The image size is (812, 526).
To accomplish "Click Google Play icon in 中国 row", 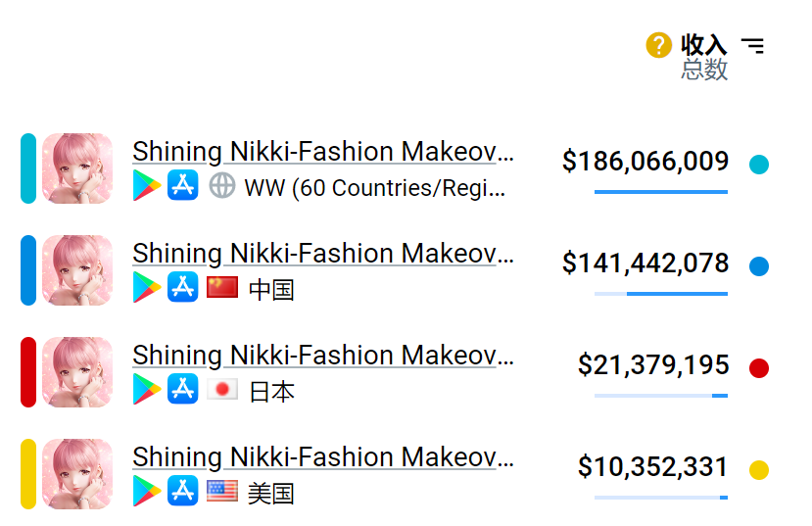I will click(147, 287).
